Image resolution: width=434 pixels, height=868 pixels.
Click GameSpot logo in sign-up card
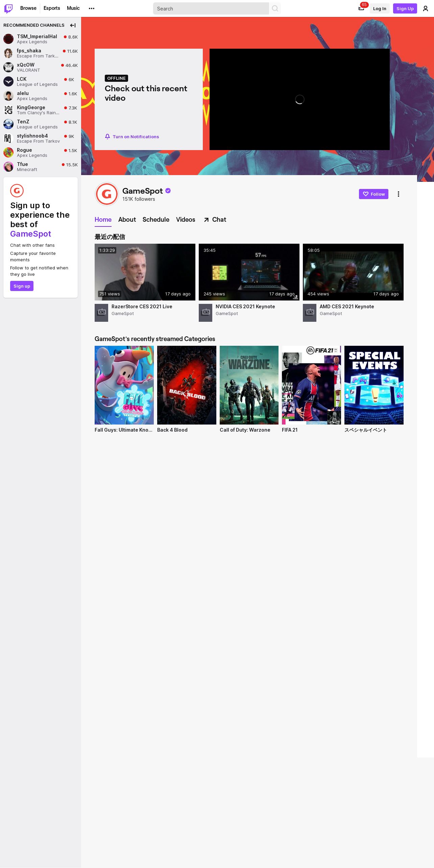[17, 191]
